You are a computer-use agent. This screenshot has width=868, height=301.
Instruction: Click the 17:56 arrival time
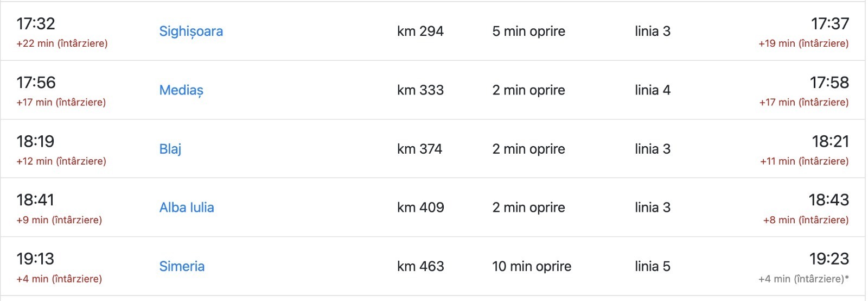click(x=36, y=83)
